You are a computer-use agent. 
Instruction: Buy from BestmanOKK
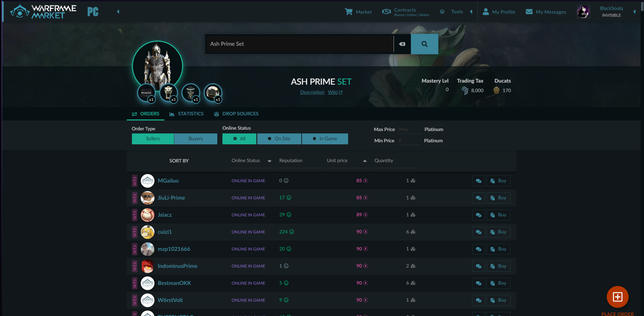(498, 283)
